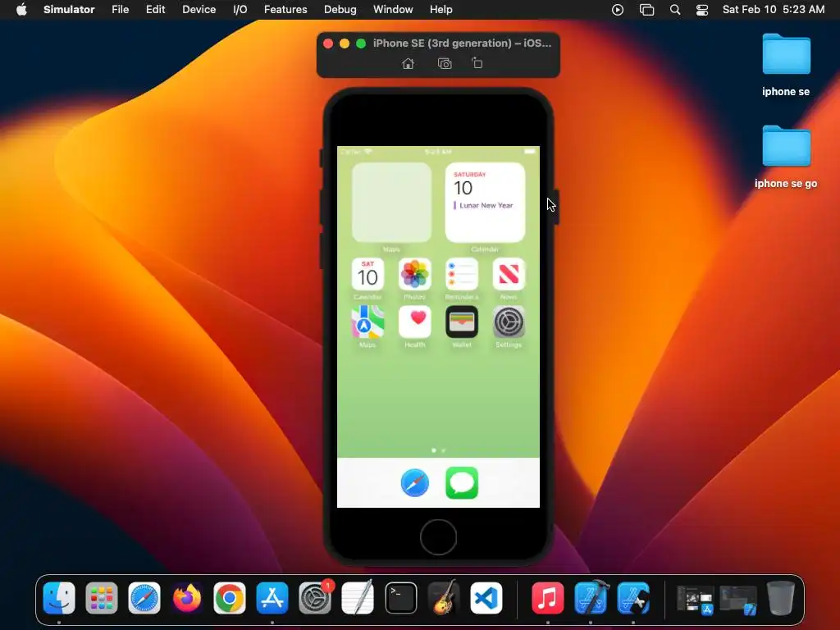Open the Help menu
Screen dimensions: 840x630
point(441,10)
